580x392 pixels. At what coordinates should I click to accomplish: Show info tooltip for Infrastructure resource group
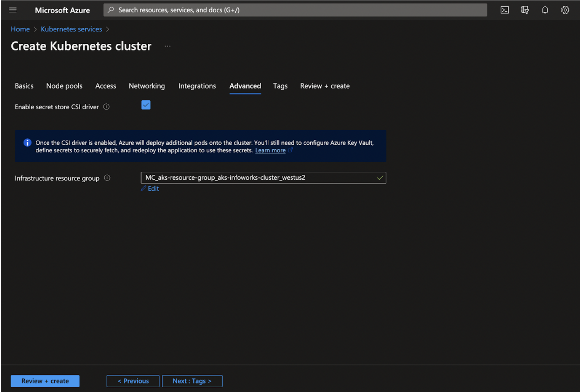coord(107,178)
